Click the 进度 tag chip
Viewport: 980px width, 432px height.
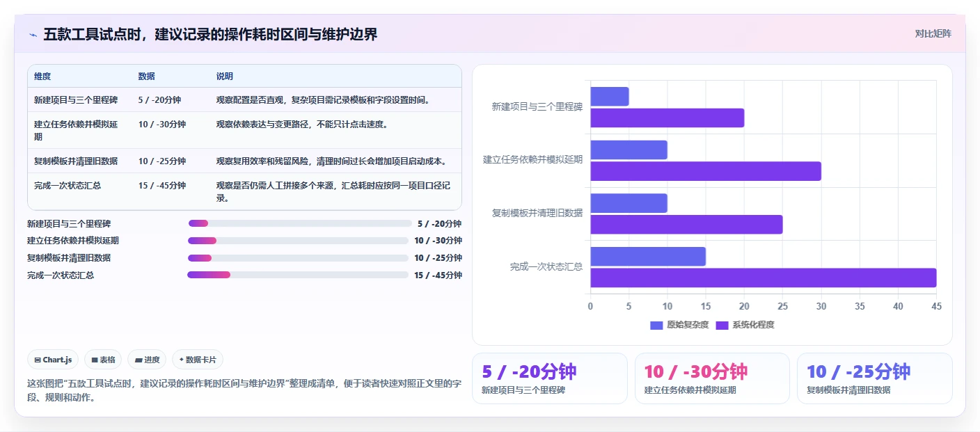point(147,360)
